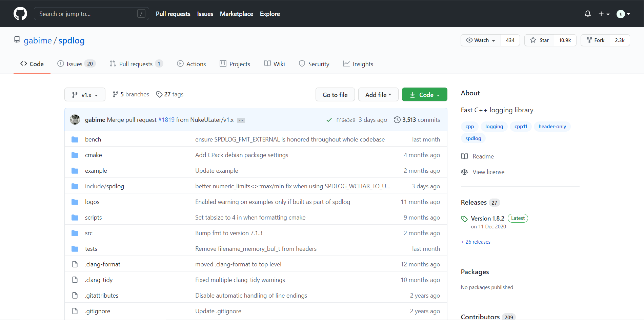Switch to the Insights tab
The width and height of the screenshot is (644, 320).
point(358,64)
